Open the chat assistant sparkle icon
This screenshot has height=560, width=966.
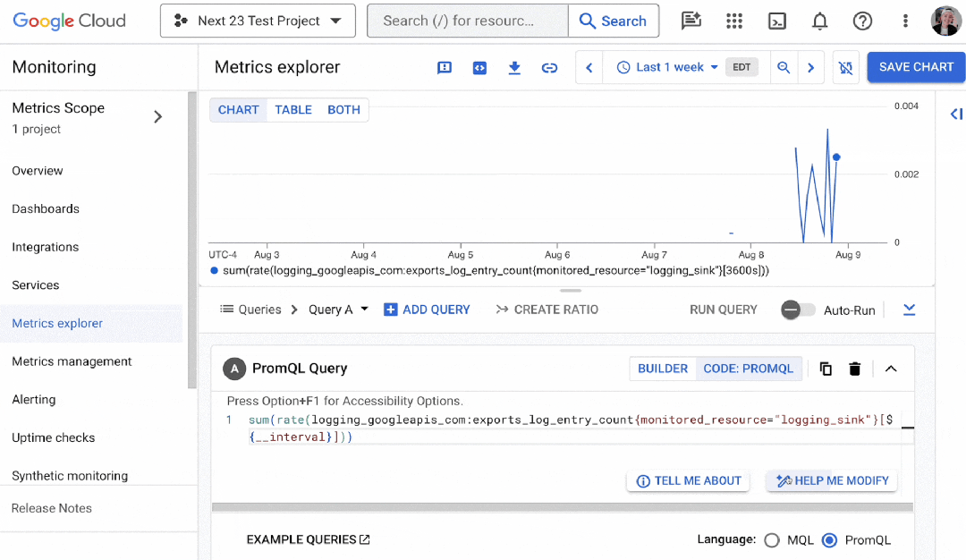click(691, 21)
